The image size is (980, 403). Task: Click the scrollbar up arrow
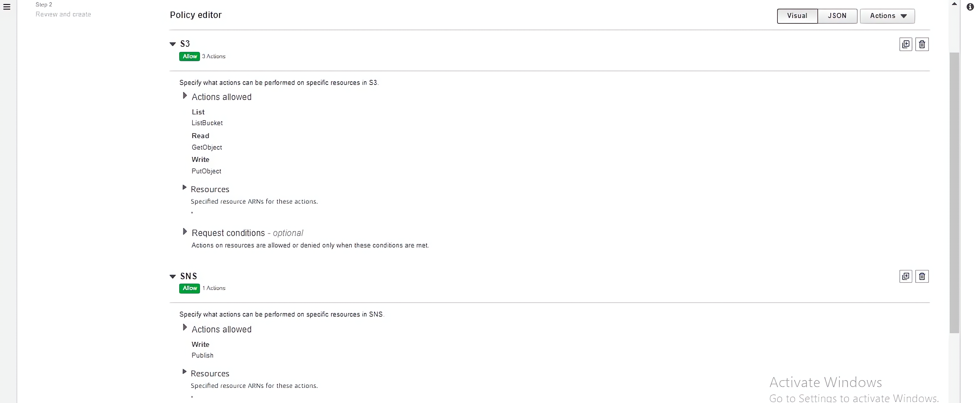(x=954, y=4)
